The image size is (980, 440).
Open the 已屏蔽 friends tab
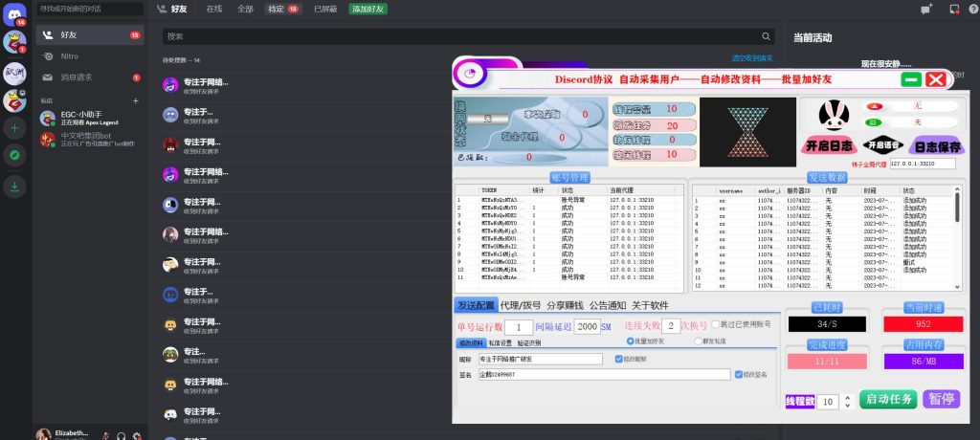click(324, 9)
